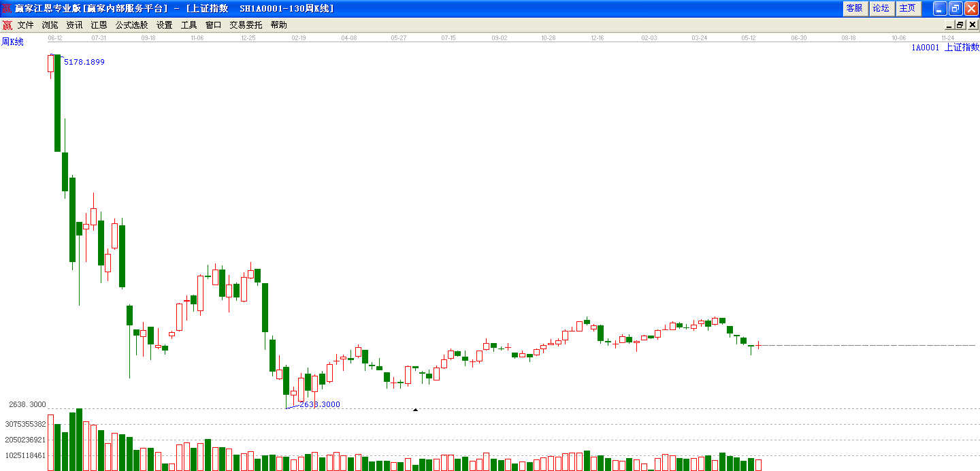Open the 资讯 menu

point(74,25)
